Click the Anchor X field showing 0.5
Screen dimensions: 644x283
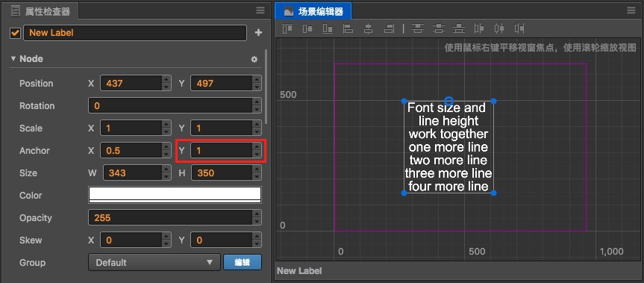[131, 150]
